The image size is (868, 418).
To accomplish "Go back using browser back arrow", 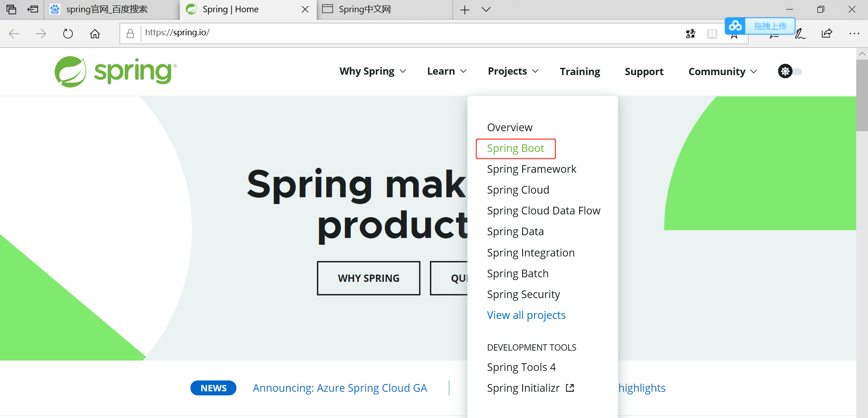I will click(14, 33).
